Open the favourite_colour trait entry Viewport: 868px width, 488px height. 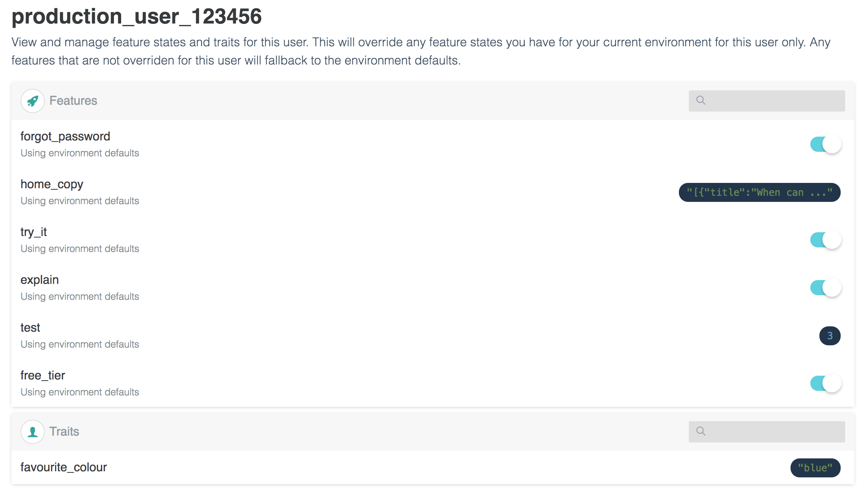(x=64, y=468)
